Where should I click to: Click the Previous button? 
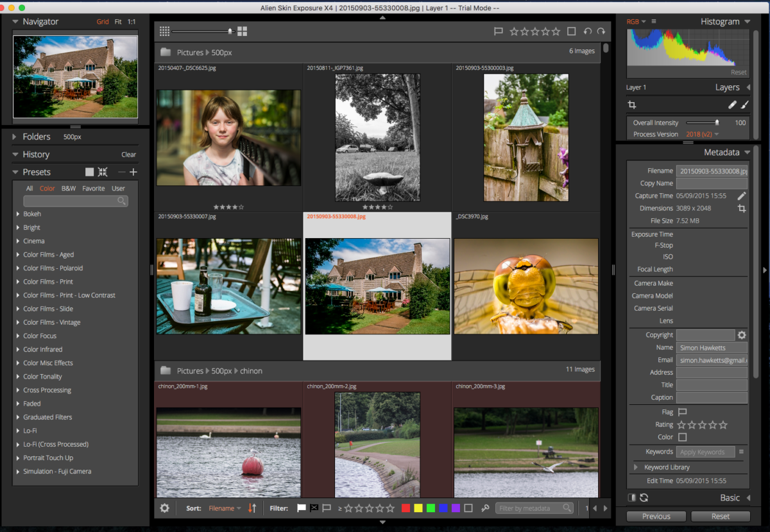coord(656,516)
